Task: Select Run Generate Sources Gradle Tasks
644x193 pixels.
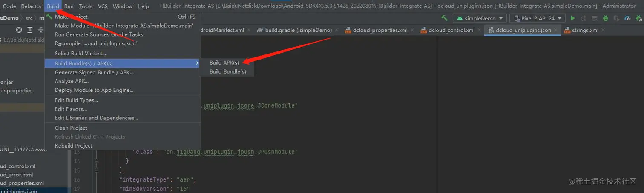Action: pyautogui.click(x=123, y=34)
